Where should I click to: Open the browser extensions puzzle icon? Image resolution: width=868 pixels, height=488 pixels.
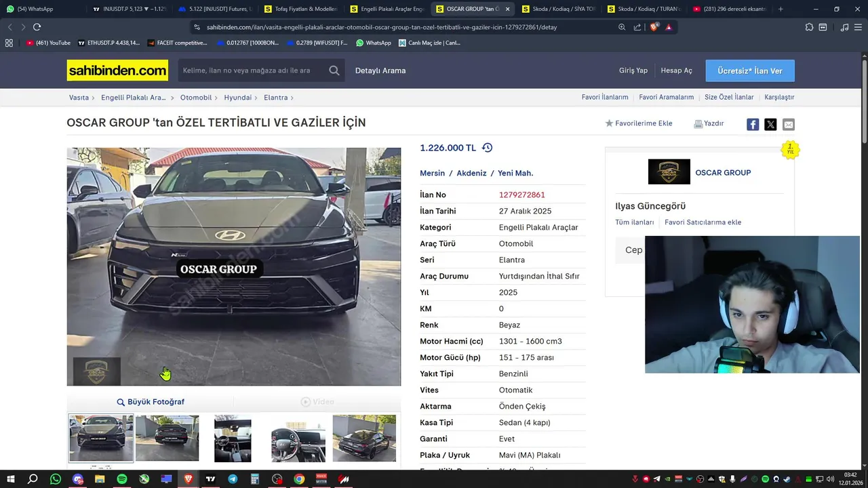(809, 27)
